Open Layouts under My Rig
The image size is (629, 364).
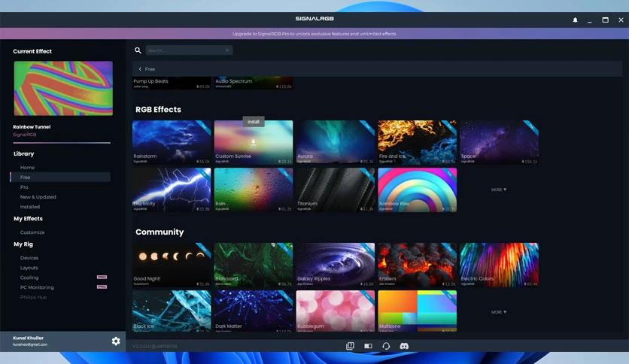click(29, 268)
